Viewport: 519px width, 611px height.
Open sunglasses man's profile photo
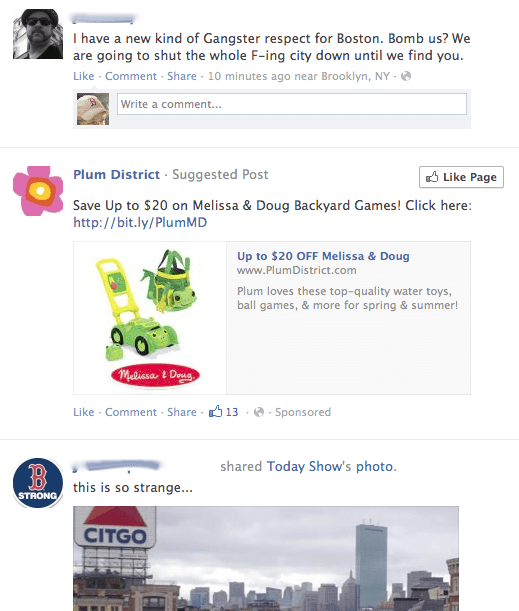click(x=38, y=34)
